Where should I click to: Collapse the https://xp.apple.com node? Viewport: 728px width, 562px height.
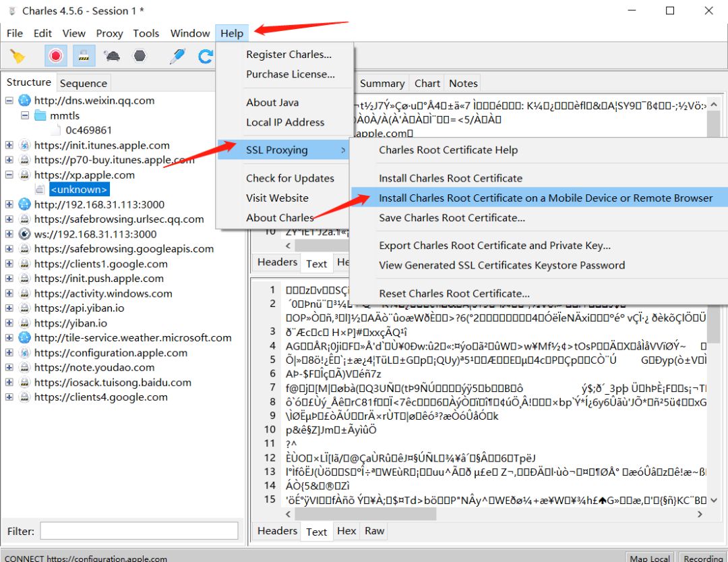pos(9,175)
